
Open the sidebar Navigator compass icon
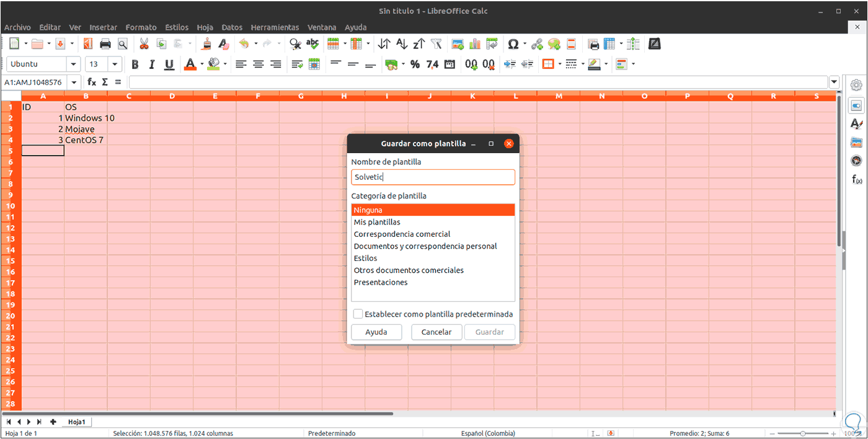(x=856, y=161)
